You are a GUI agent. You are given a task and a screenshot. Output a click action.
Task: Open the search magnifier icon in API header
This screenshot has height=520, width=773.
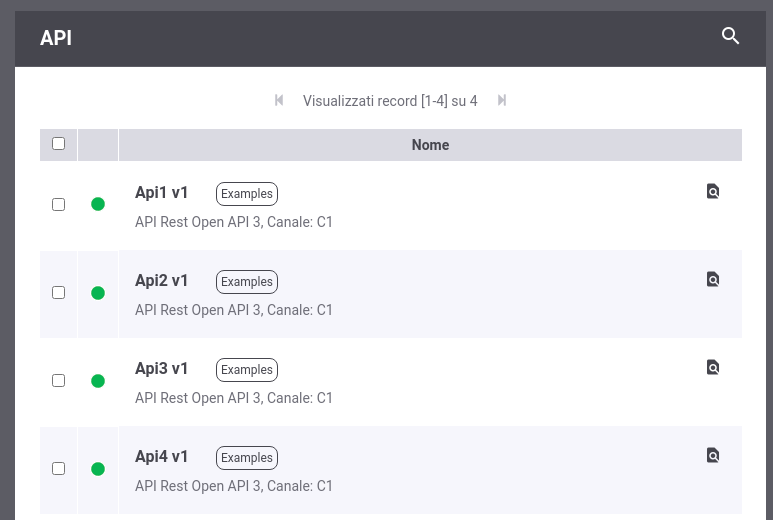click(730, 36)
